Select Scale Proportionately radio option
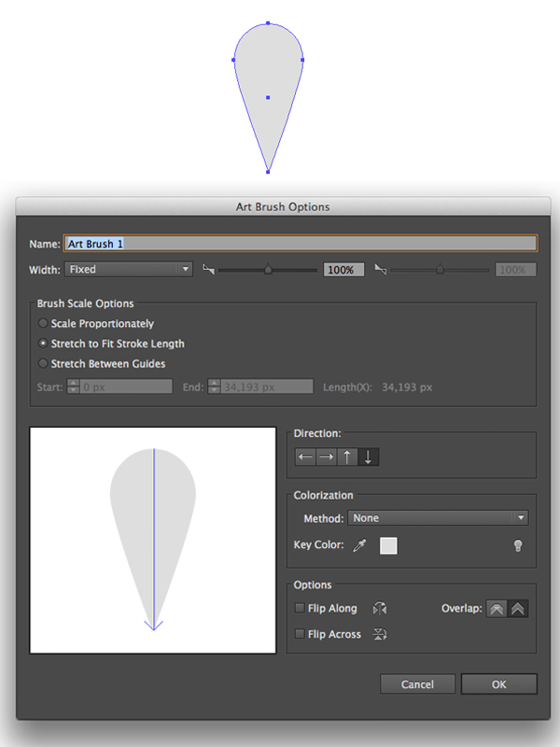560x747 pixels. point(43,323)
